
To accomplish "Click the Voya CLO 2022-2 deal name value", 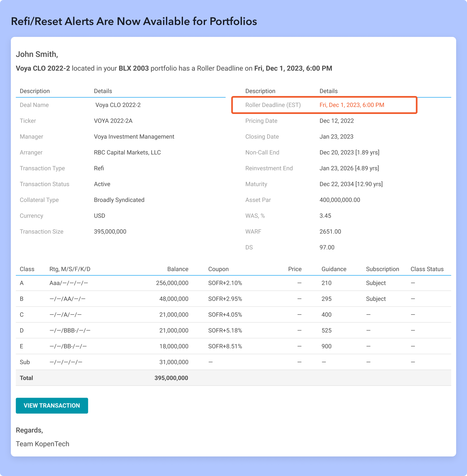I will 118,105.
